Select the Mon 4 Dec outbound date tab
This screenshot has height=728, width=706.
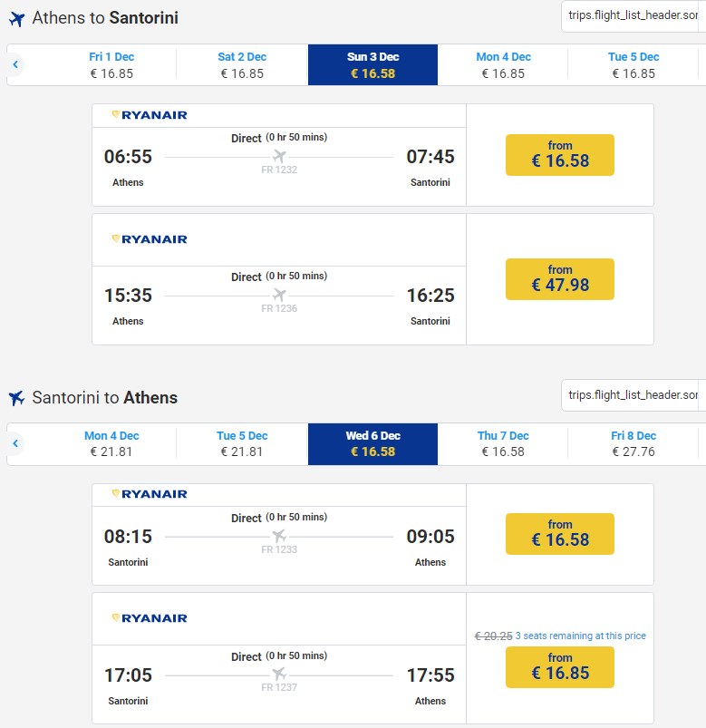click(x=503, y=64)
